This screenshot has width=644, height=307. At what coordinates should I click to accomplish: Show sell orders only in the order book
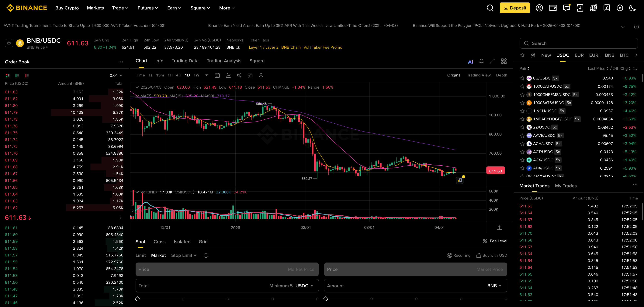coord(26,76)
